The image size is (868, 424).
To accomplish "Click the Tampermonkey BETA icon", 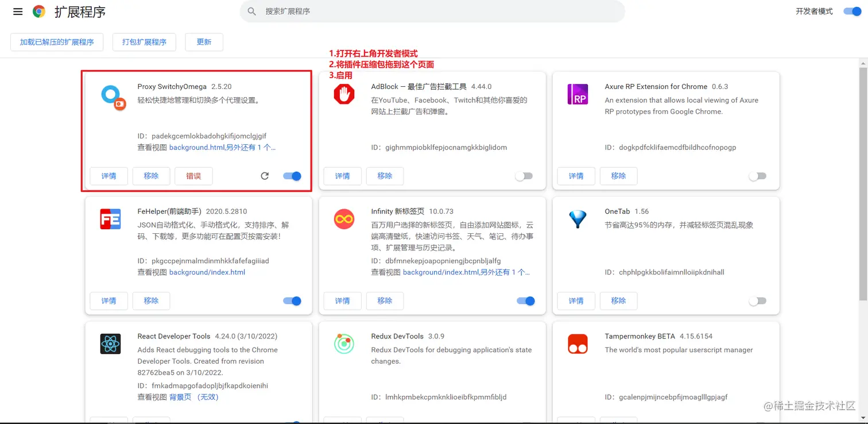I will click(578, 344).
